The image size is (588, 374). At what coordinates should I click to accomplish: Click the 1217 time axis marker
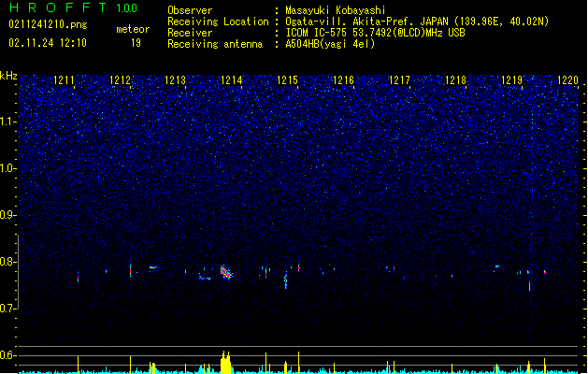pos(400,80)
